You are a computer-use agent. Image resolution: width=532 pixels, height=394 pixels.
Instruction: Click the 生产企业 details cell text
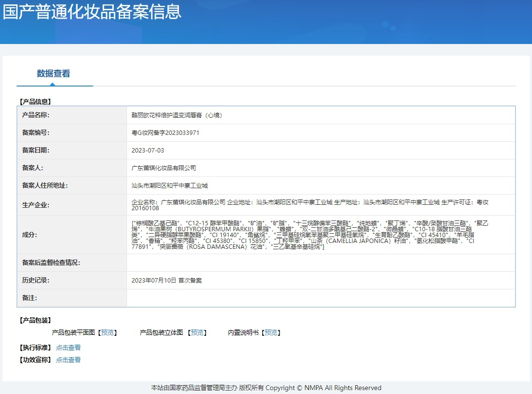pos(310,205)
